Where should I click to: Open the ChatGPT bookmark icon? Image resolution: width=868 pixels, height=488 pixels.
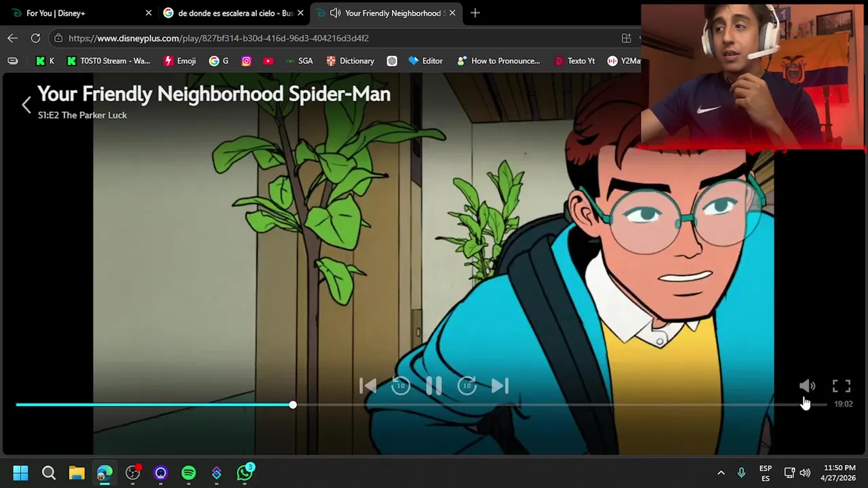coord(392,61)
